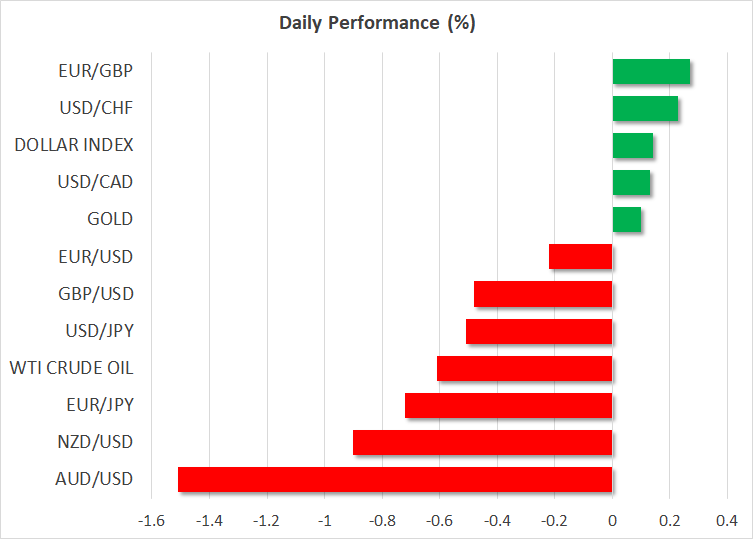This screenshot has height=539, width=753.
Task: Click the DOLLAR INDEX category label
Action: click(x=74, y=145)
